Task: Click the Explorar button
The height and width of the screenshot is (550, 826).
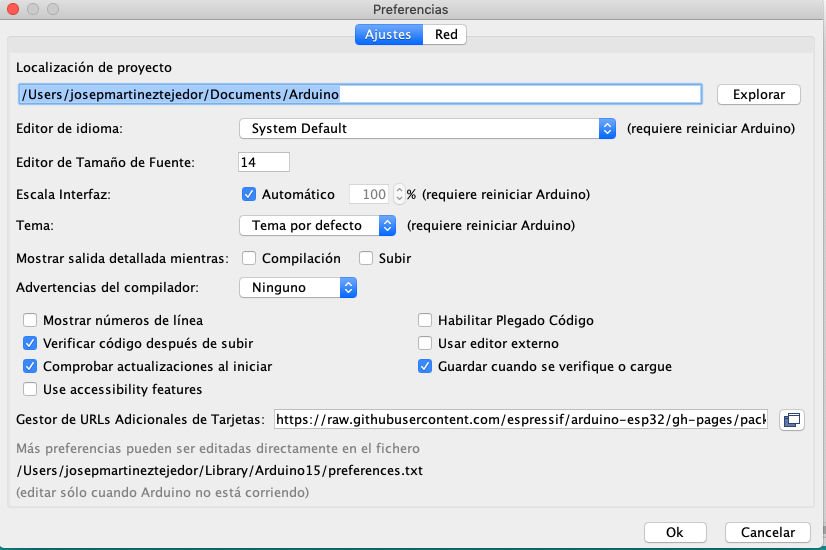Action: pos(759,95)
